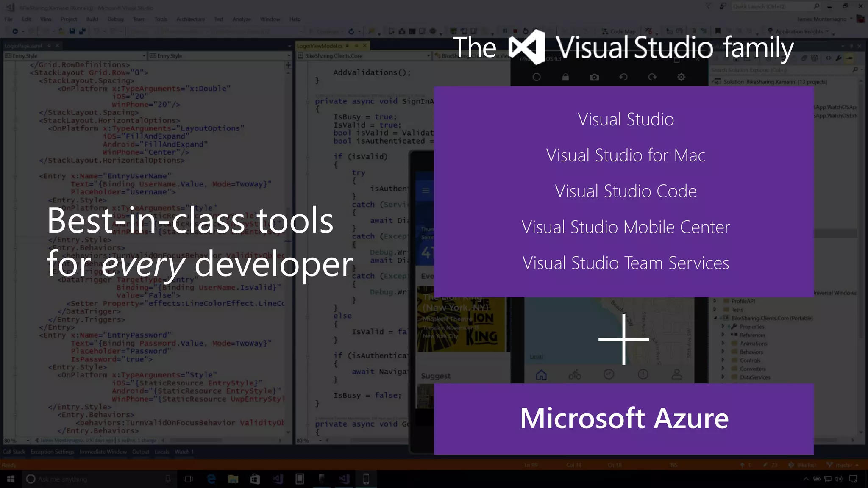Click the Pause debugging button
The image size is (868, 488).
coord(505,31)
